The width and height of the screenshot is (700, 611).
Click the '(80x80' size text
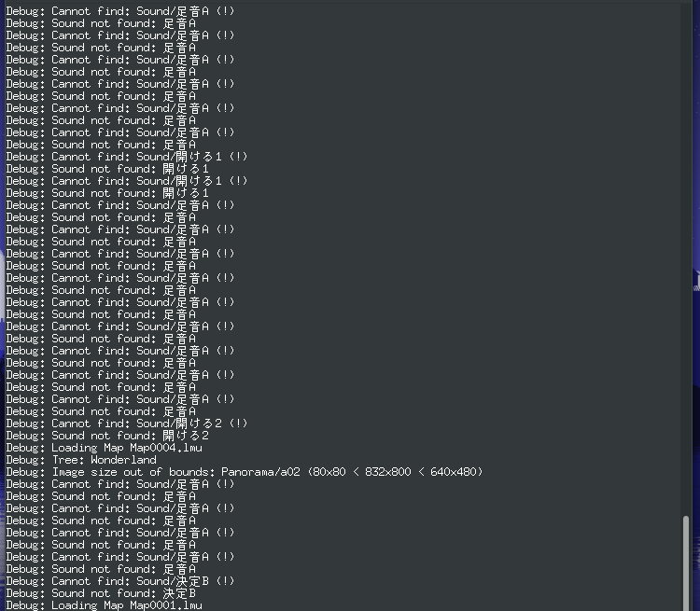pos(327,472)
